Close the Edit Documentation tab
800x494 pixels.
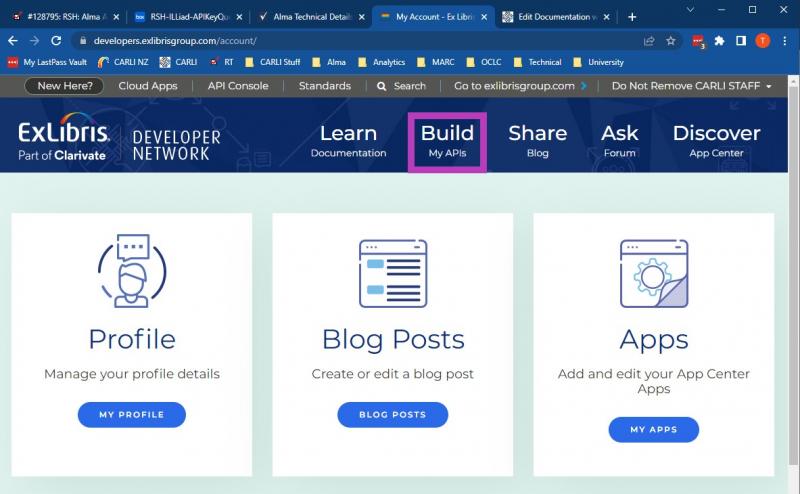coord(606,17)
